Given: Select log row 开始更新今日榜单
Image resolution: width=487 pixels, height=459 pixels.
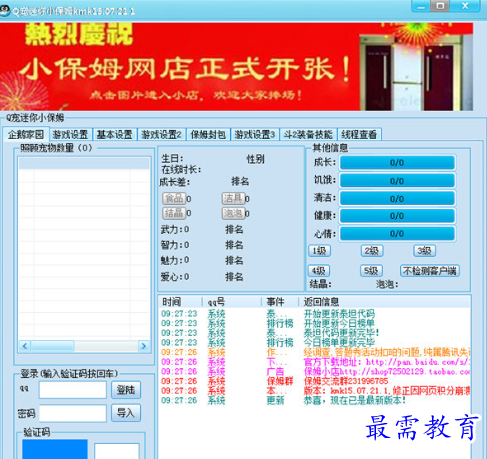Looking at the screenshot, I should pyautogui.click(x=315, y=323).
